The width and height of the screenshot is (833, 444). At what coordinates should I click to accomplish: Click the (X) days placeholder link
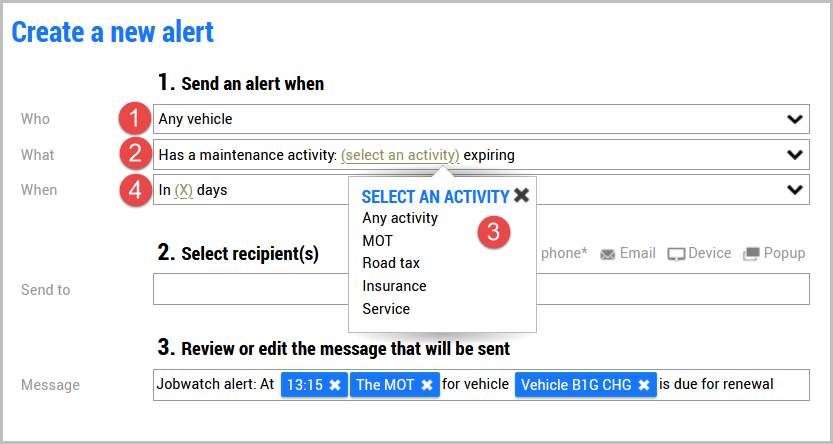183,190
